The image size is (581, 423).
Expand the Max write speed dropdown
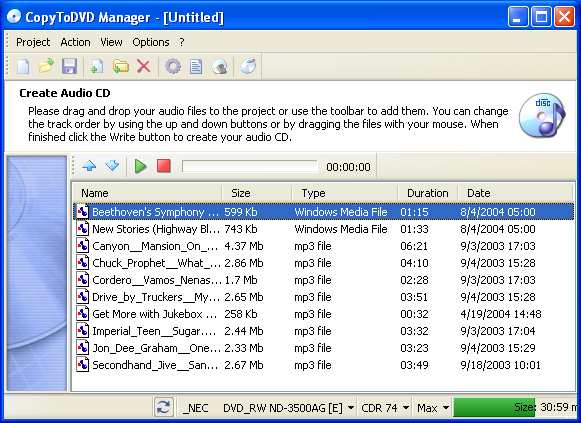click(446, 408)
